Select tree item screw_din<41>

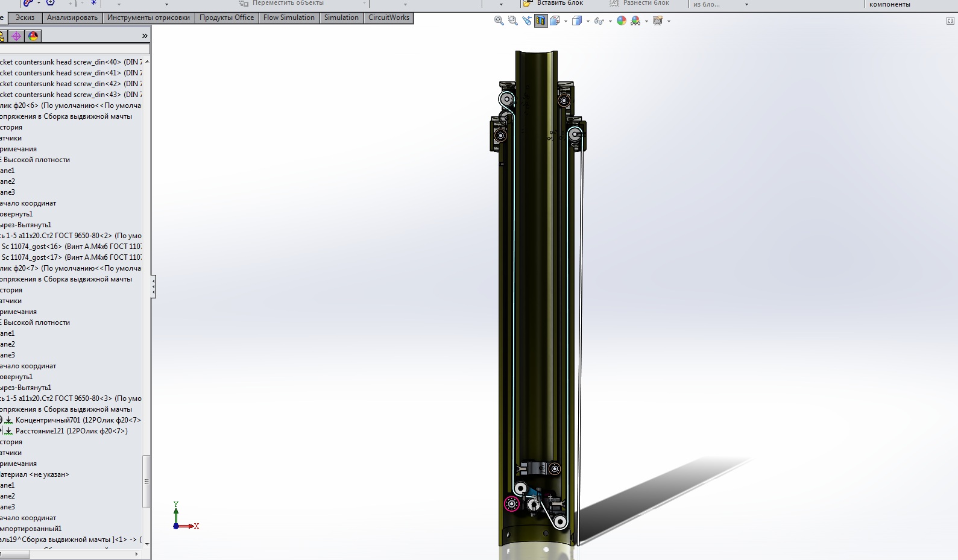[71, 73]
